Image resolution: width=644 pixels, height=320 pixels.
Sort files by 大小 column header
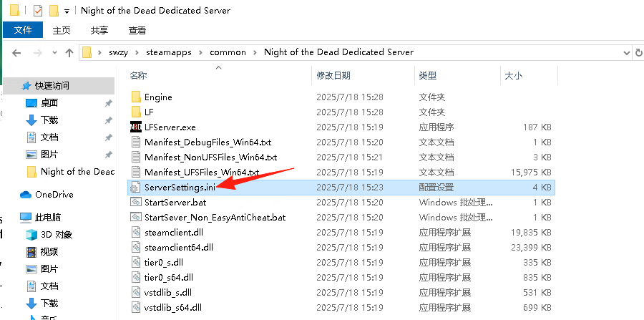[513, 76]
